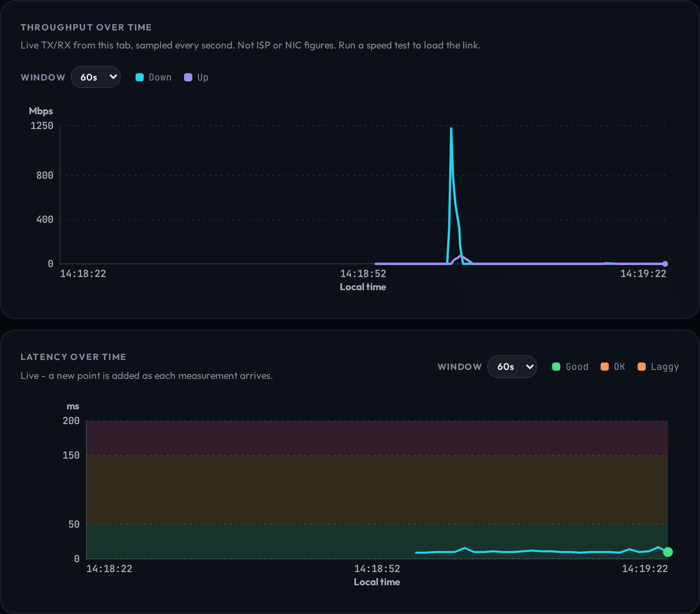Open the latency Window 60s dropdown
700x614 pixels.
512,367
